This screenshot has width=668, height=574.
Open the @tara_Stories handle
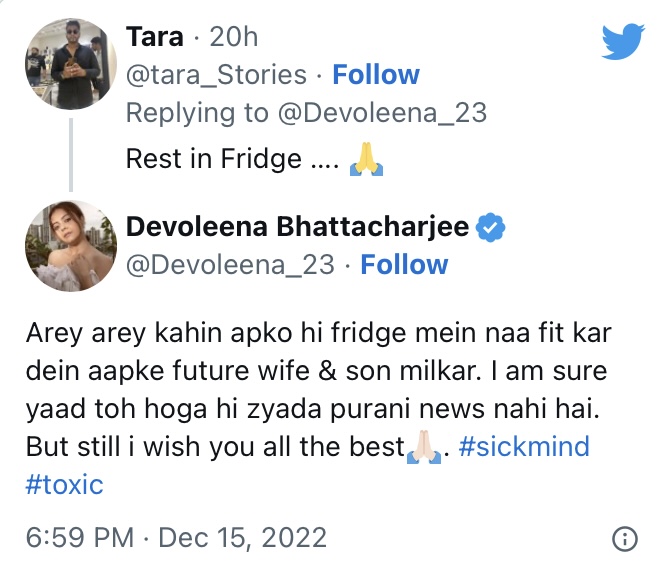pos(216,75)
